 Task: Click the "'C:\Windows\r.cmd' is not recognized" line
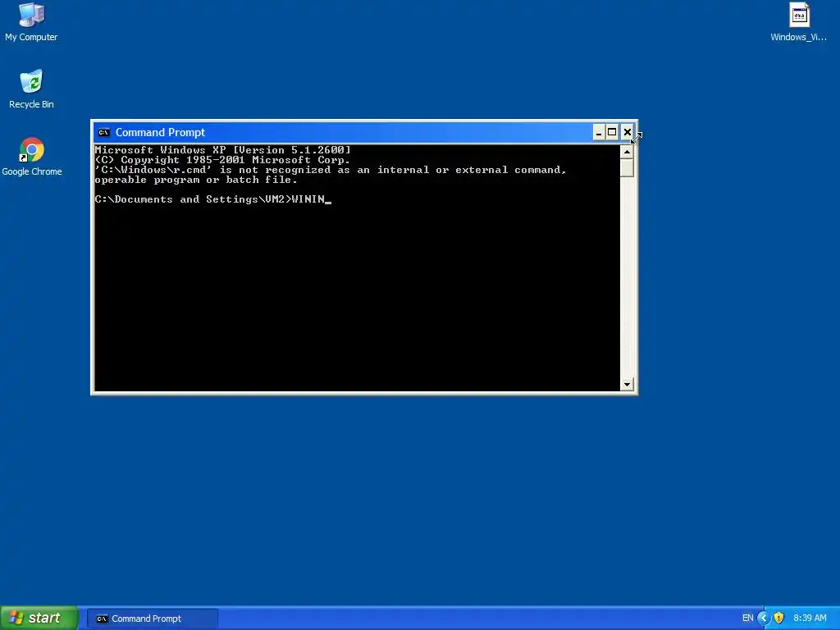(331, 170)
